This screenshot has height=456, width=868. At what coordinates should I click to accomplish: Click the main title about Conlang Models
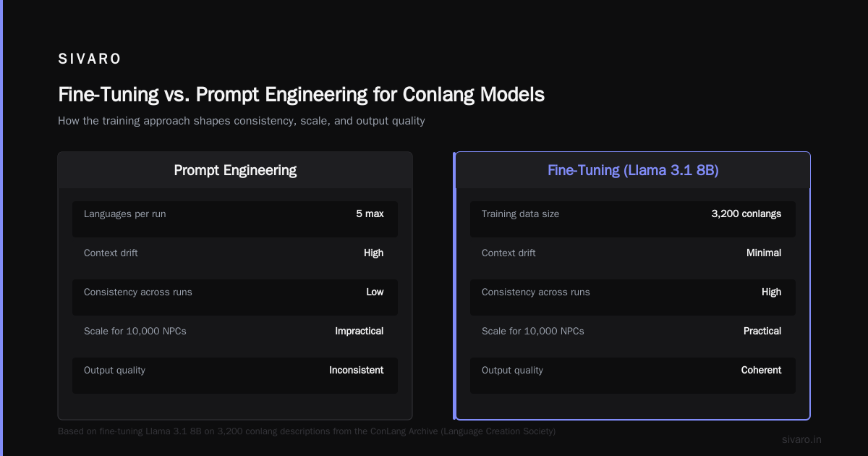click(301, 95)
